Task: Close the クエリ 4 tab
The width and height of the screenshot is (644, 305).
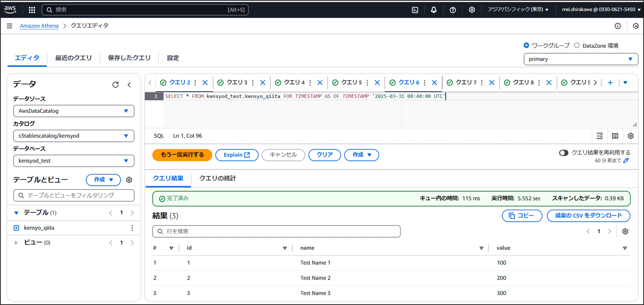Action: 320,83
